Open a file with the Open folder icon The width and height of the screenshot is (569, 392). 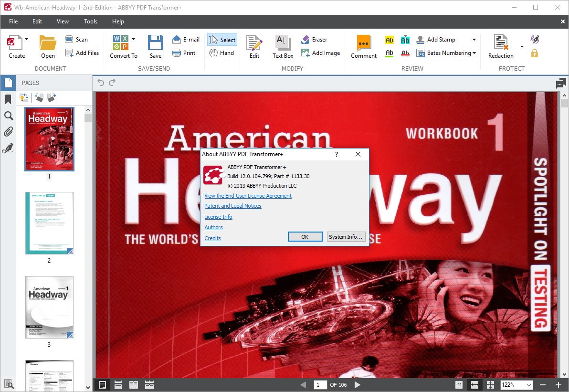point(48,43)
